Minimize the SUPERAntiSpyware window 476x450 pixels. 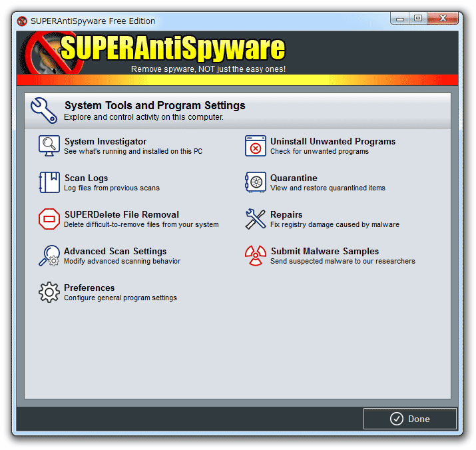pyautogui.click(x=400, y=19)
